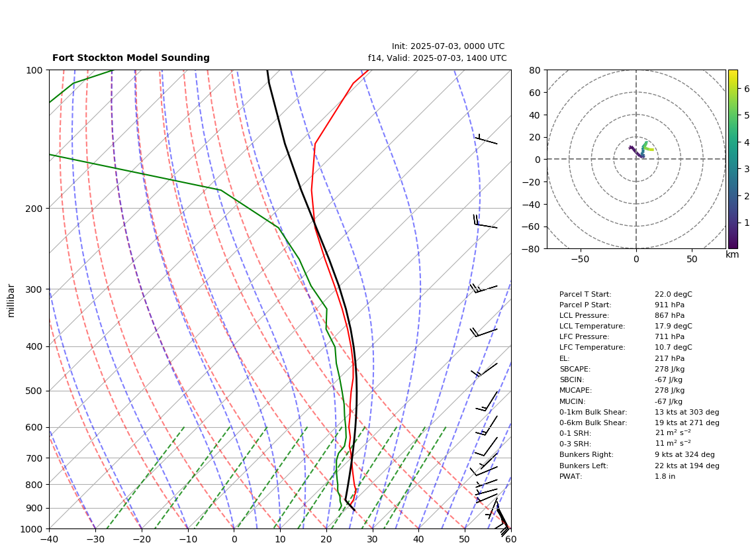
Task: Click the 0-6km Bulk Shear label
Action: click(593, 423)
